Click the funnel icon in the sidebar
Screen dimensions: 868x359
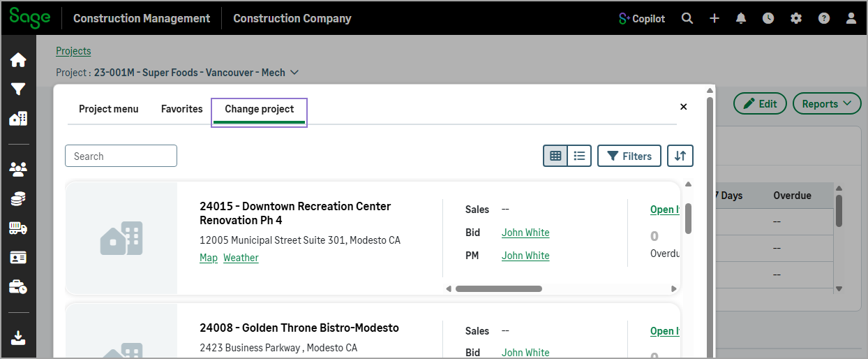coord(18,89)
